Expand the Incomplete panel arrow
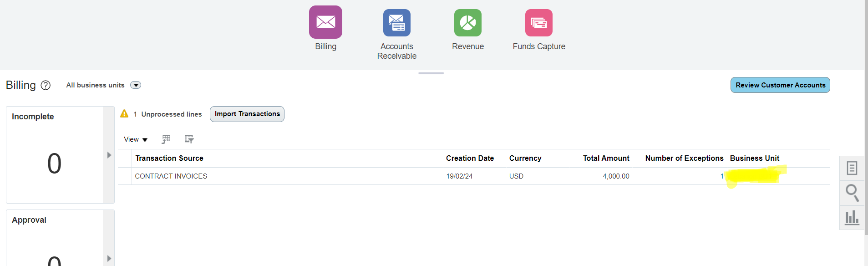The width and height of the screenshot is (868, 266). coord(109,155)
